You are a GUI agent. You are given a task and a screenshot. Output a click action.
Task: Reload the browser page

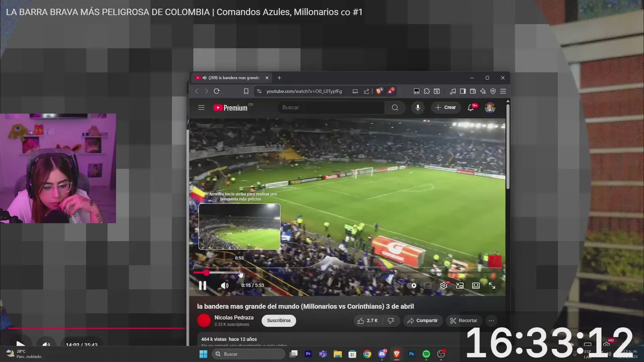(x=216, y=91)
